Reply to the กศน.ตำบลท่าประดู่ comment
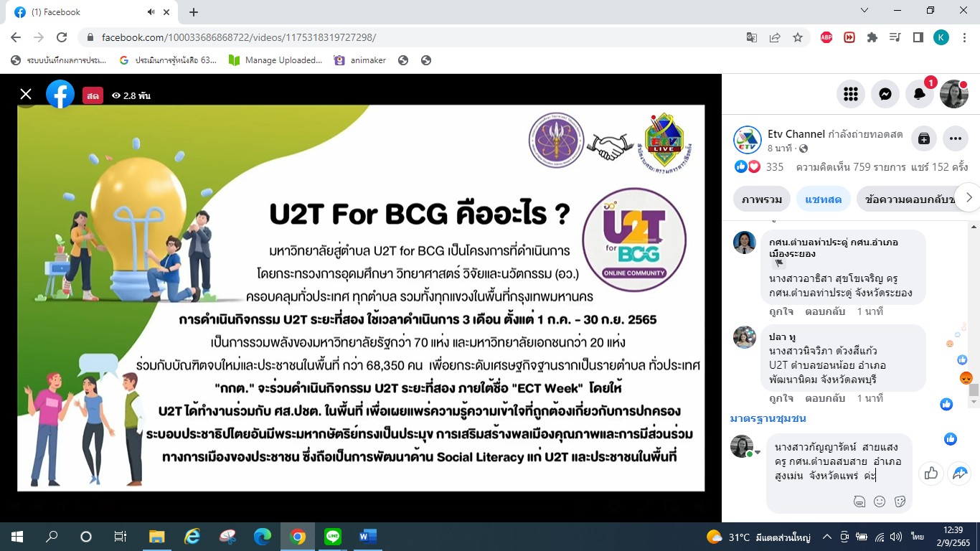This screenshot has height=551, width=980. (825, 312)
